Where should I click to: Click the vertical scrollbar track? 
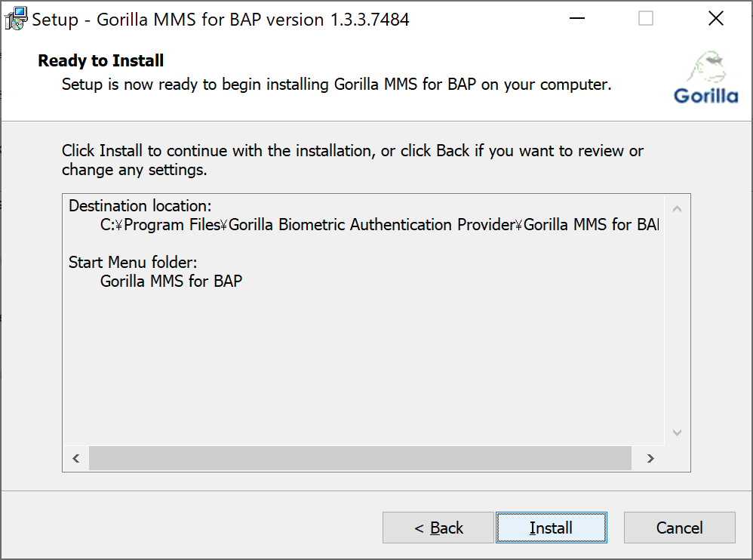coord(677,325)
